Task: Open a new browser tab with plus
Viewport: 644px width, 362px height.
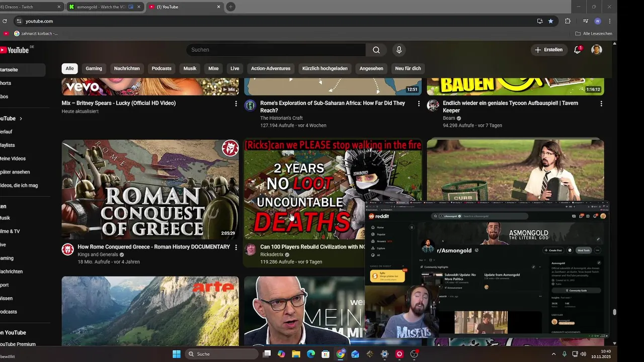Action: (230, 7)
